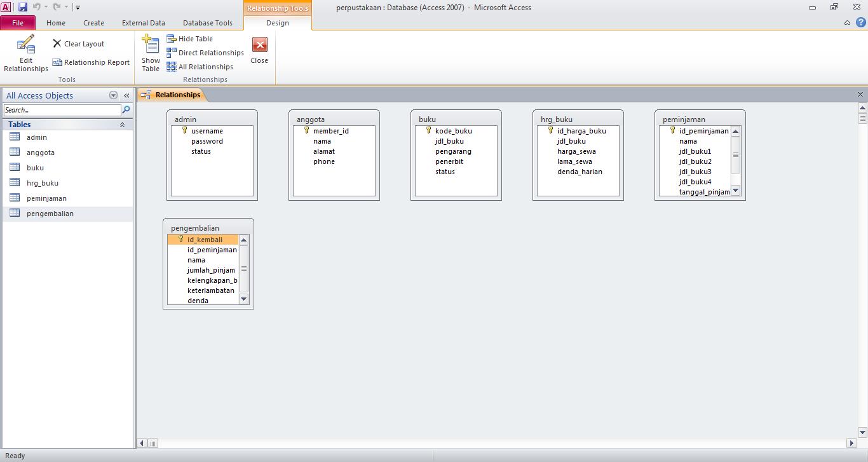Click the harga_sewa field in hrg_buku
This screenshot has width=868, height=462.
578,151
